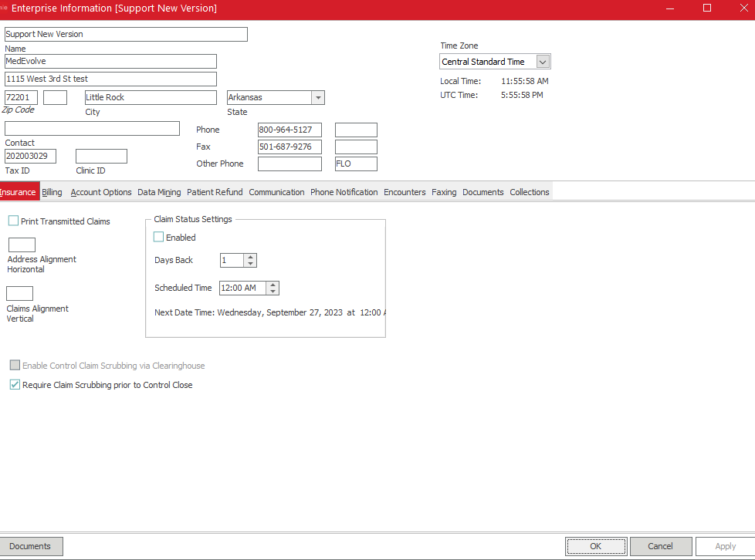The height and width of the screenshot is (560, 755).
Task: Click the Tax ID input field
Action: [x=30, y=157]
